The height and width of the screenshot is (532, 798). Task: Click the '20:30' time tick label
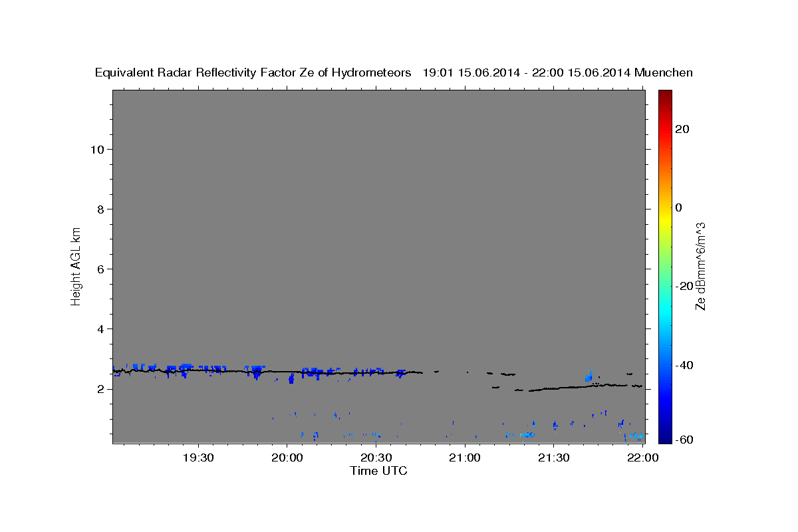(x=376, y=458)
